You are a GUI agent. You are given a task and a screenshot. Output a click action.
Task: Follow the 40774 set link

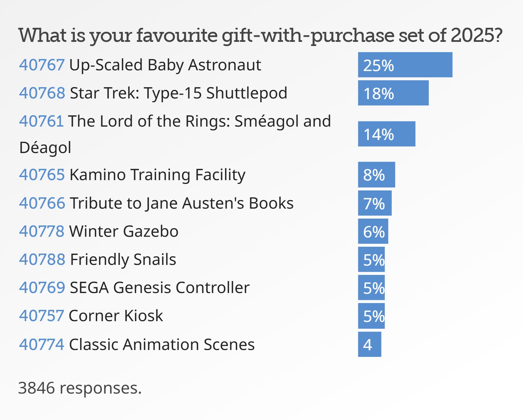point(42,345)
